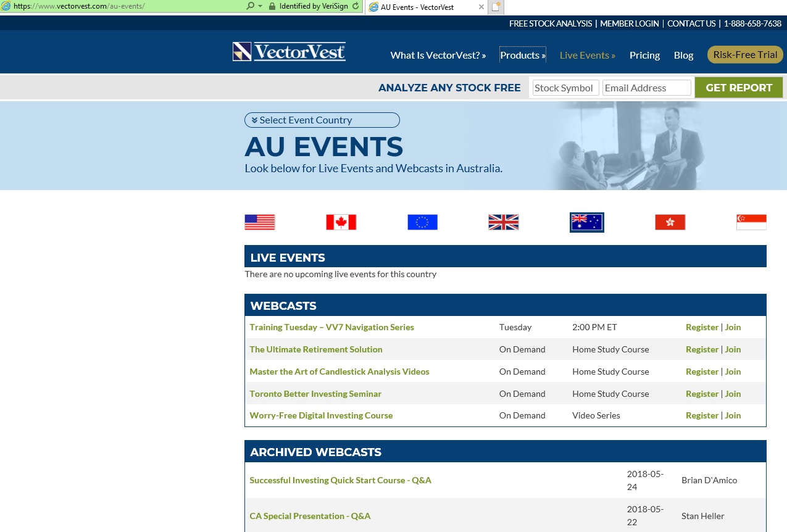Screen dimensions: 787x532
Task: Select the Australia flag
Action: coord(586,222)
